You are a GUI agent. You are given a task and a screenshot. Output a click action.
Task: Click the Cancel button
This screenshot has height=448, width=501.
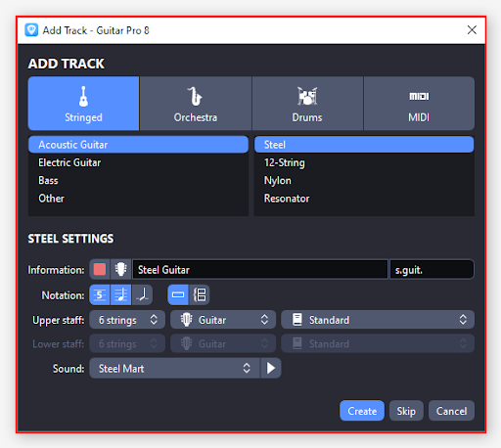coord(451,411)
